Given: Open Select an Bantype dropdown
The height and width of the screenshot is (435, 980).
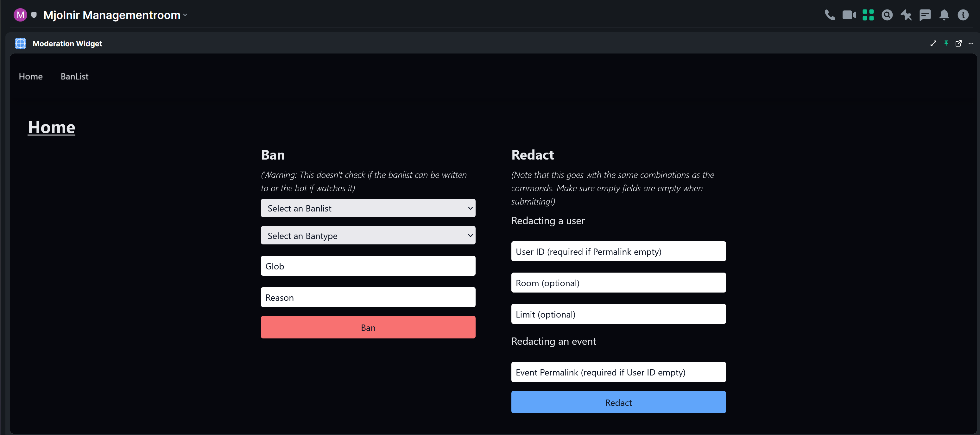Looking at the screenshot, I should coord(368,235).
